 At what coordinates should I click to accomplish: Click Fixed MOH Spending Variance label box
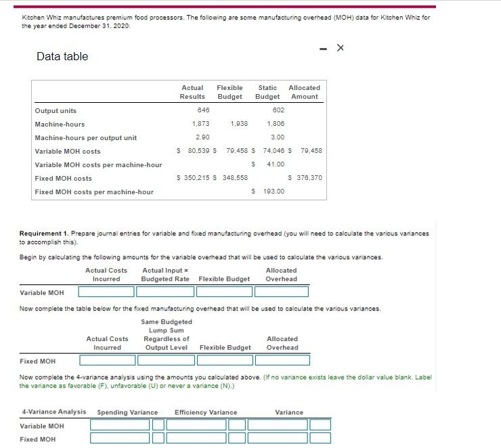[158, 438]
